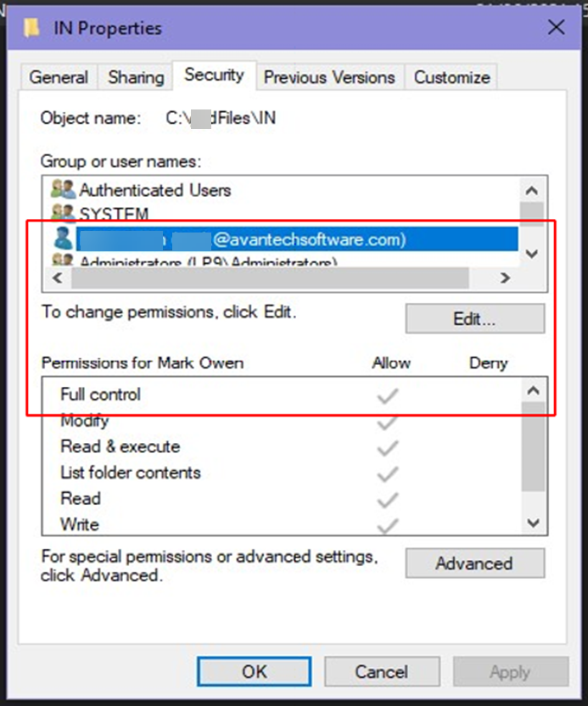Click the Full control Allow checkmark

(387, 395)
